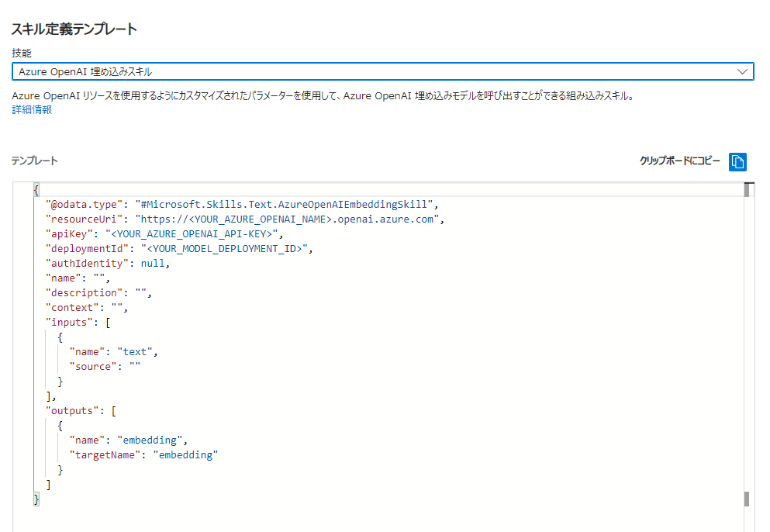Click the "outputs" array line

point(81,411)
